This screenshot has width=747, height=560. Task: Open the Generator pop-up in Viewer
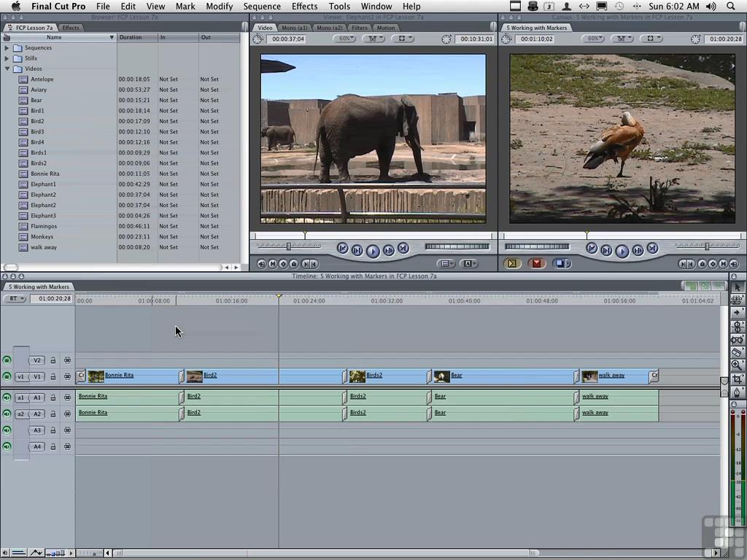tap(469, 263)
